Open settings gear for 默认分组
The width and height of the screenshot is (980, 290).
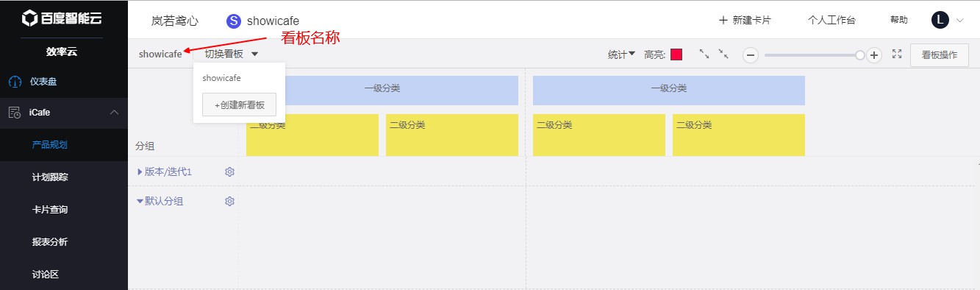coord(229,201)
